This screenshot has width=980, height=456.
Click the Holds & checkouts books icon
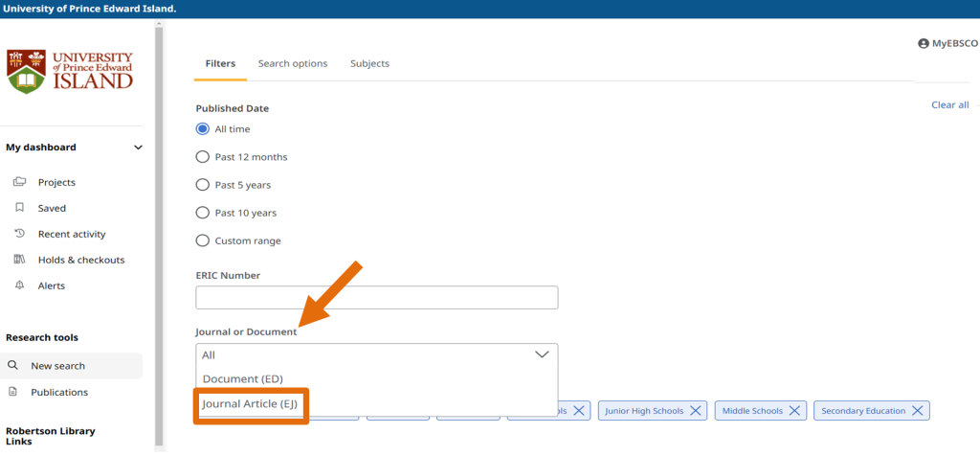(19, 260)
